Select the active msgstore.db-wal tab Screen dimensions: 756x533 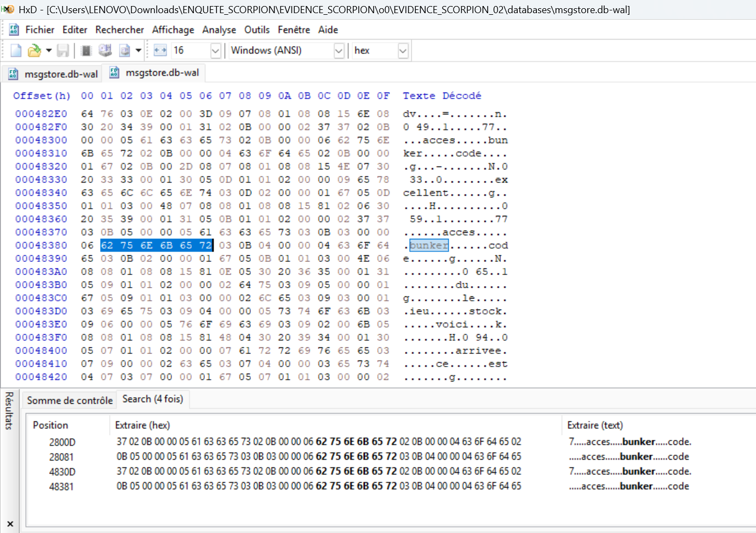(x=154, y=72)
